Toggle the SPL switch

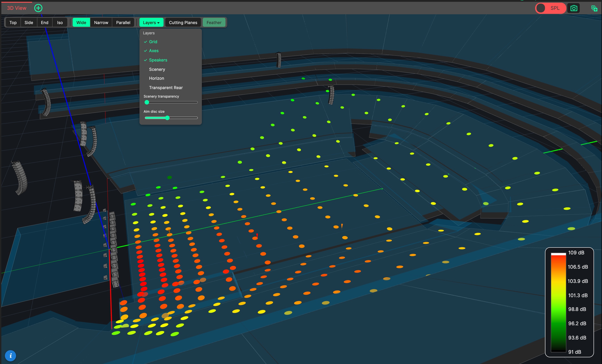(551, 8)
